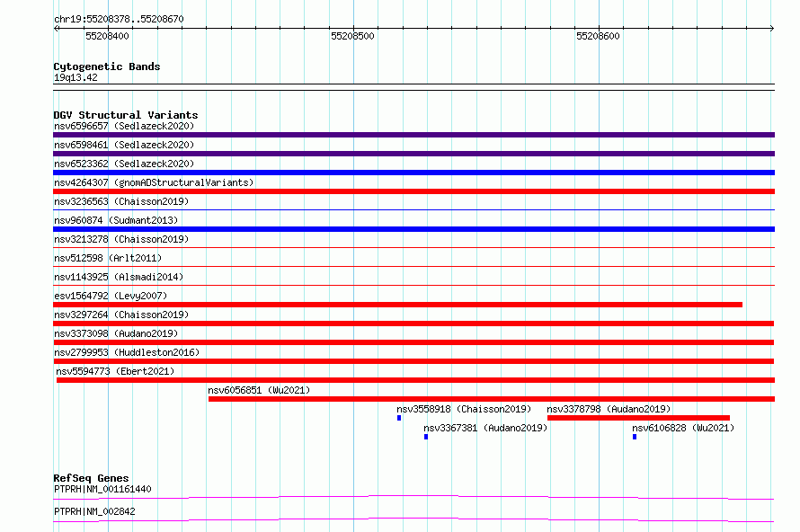Open the nsv5594773 (Ebert2021) variant
This screenshot has height=532, width=800.
pyautogui.click(x=115, y=371)
